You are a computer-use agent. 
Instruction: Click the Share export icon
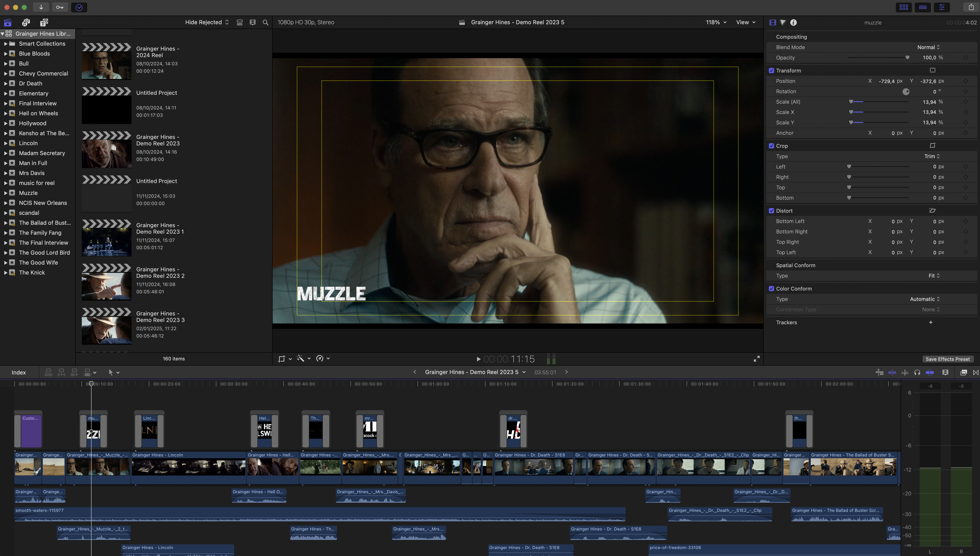[971, 7]
